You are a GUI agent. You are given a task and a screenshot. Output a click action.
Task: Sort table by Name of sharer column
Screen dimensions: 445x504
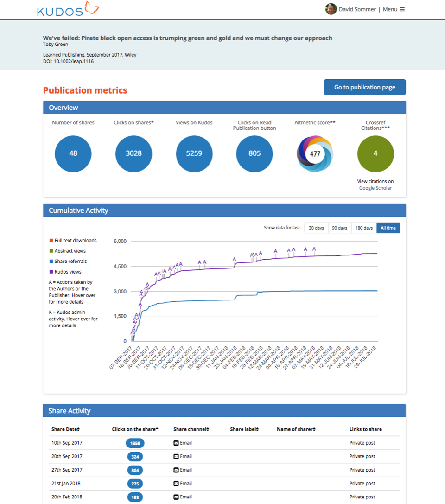tap(296, 429)
